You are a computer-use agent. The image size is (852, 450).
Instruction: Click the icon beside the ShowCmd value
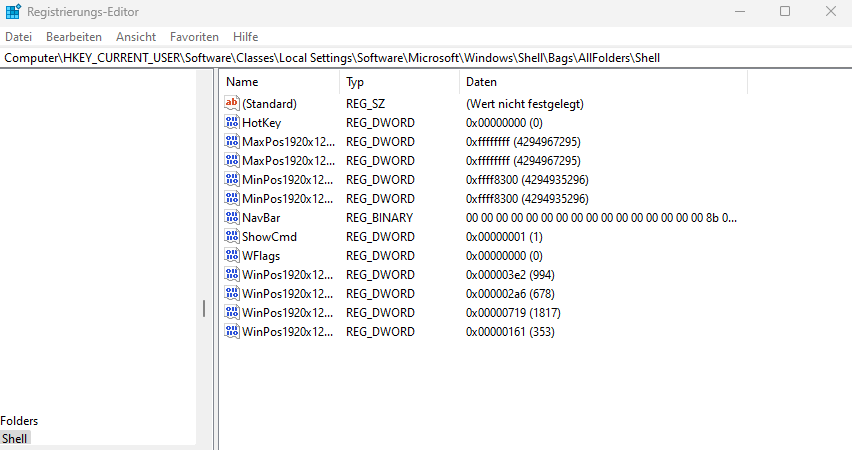(x=232, y=236)
